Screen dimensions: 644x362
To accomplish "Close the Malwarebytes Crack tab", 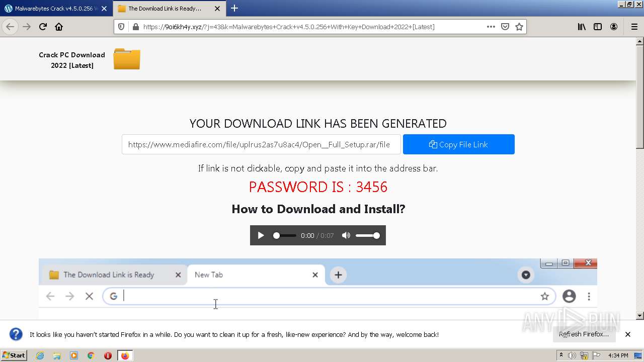I will pyautogui.click(x=104, y=9).
